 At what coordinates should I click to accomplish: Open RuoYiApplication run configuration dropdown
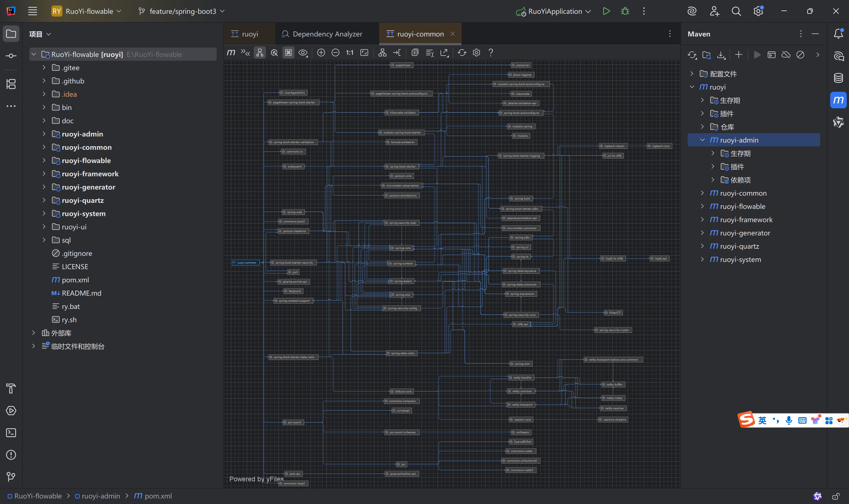click(554, 11)
